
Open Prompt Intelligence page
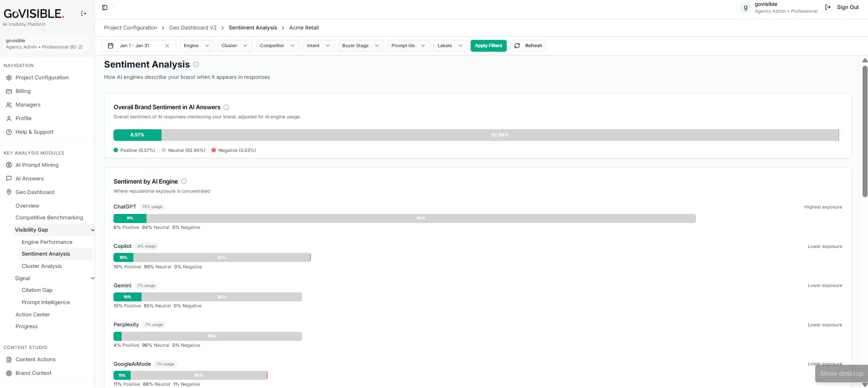[46, 302]
